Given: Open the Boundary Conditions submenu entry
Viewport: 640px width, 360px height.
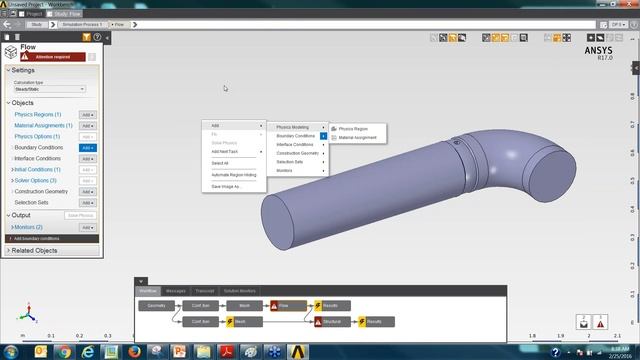Looking at the screenshot, I should (298, 136).
